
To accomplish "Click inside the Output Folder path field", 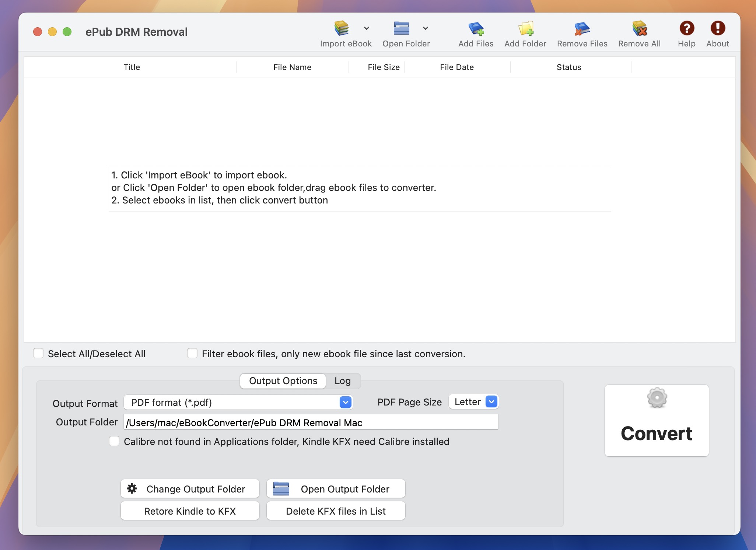I will click(x=311, y=422).
